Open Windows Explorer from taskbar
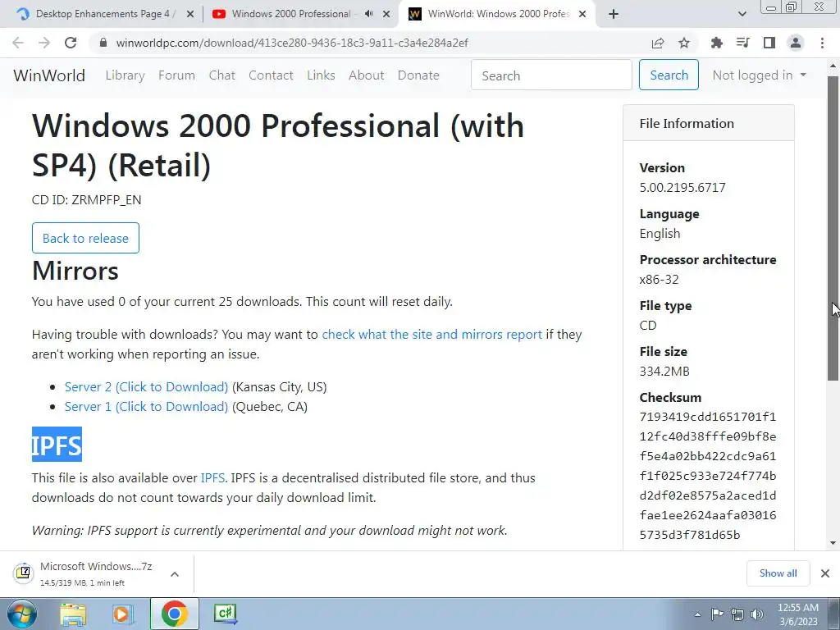Viewport: 840px width, 630px height. (73, 614)
